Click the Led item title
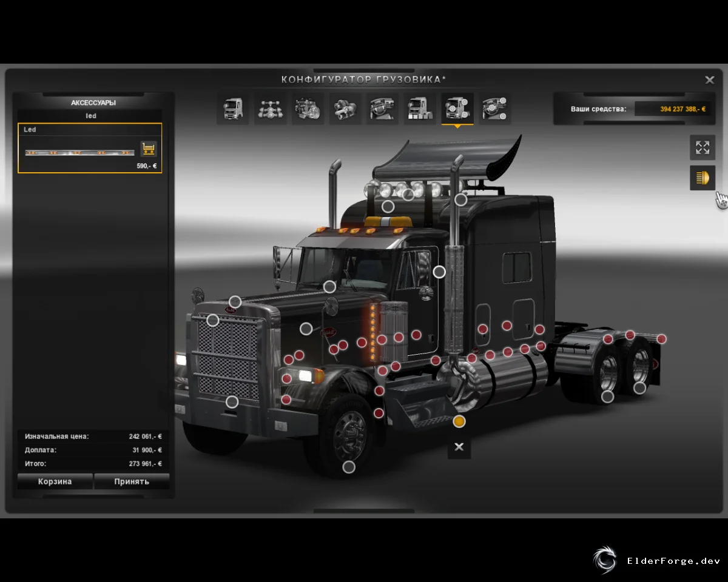This screenshot has width=728, height=582. (30, 130)
